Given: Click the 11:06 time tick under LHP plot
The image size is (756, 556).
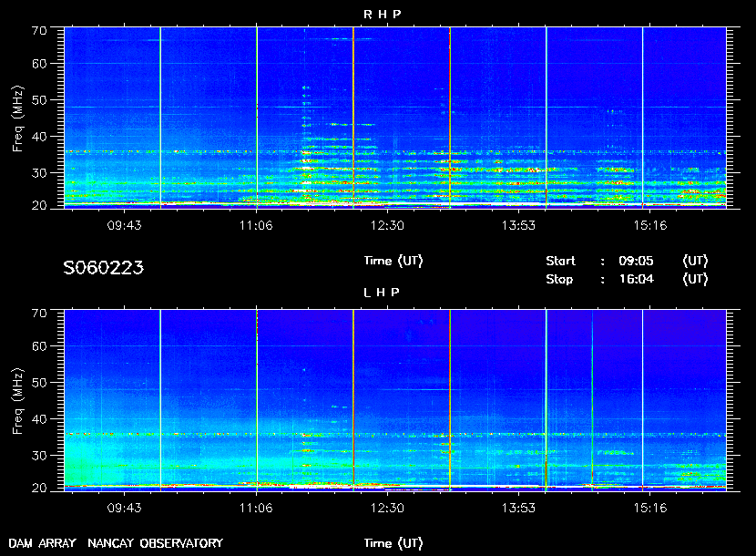Looking at the screenshot, I should click(256, 509).
